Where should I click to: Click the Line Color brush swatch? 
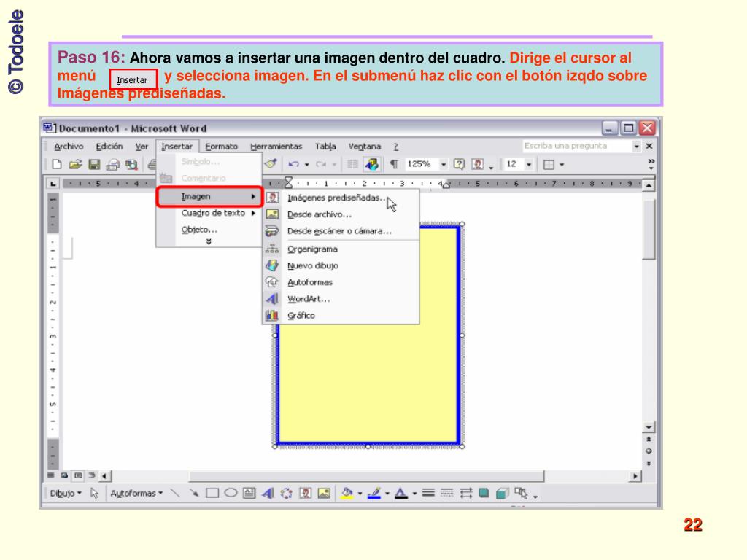(374, 494)
